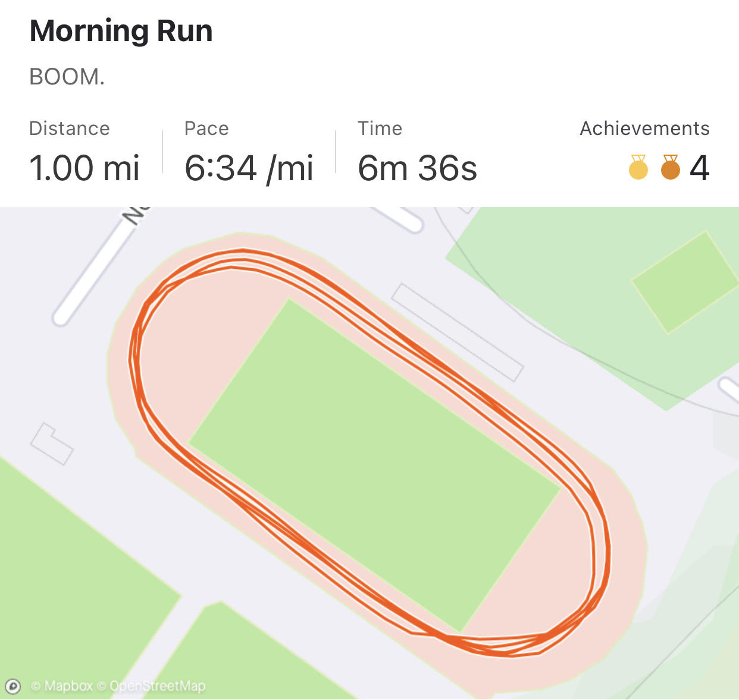Click the bronze medal achievement icon
Image resolution: width=739 pixels, height=700 pixels.
tap(671, 168)
